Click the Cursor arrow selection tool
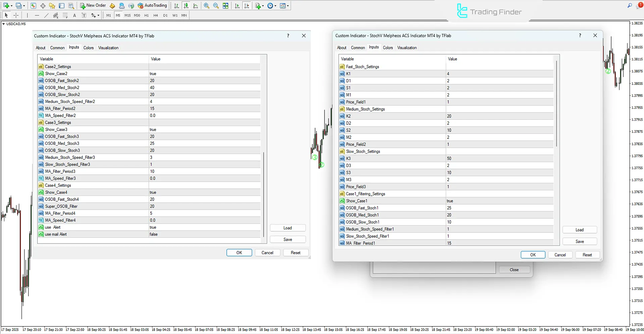Viewport: 644px width, 334px height. 6,15
